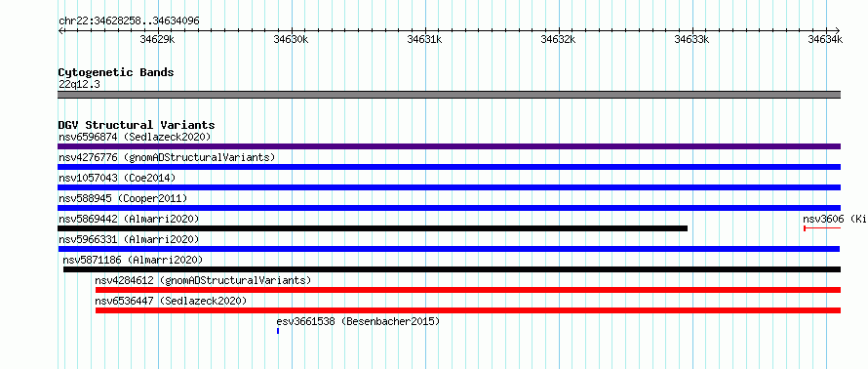Click the Cytogenetic Bands track heading

(x=116, y=72)
